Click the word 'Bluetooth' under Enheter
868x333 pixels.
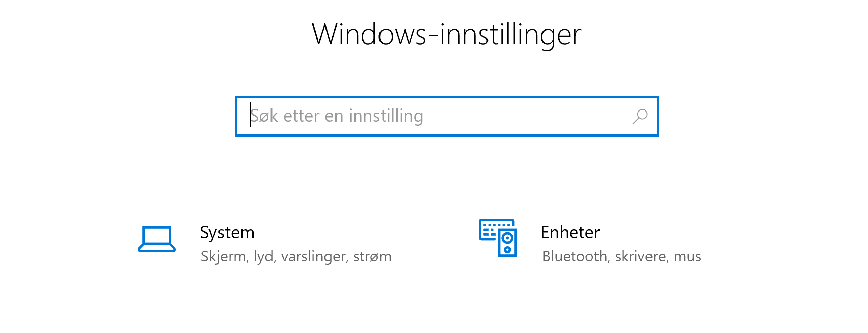pos(575,256)
